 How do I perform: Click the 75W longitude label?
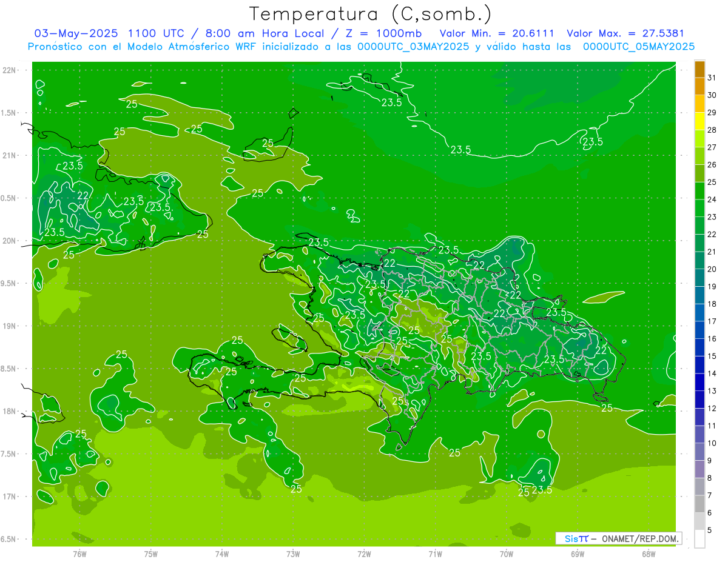(x=151, y=554)
